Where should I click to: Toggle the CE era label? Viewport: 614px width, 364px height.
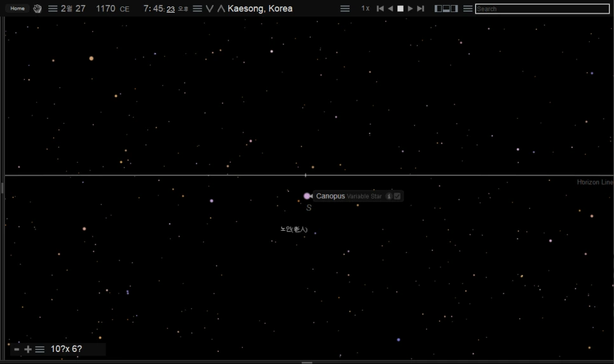[125, 9]
